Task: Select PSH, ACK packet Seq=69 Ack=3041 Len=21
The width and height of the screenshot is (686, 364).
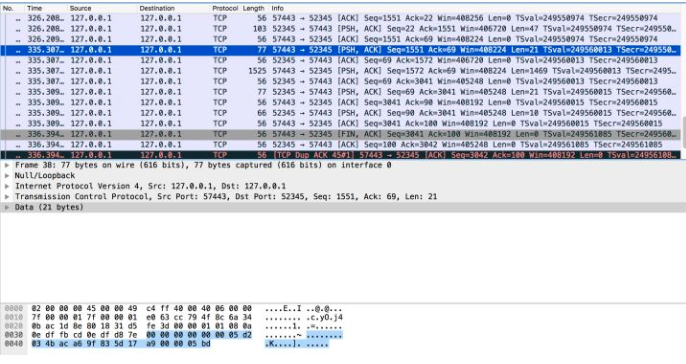Action: click(x=341, y=92)
